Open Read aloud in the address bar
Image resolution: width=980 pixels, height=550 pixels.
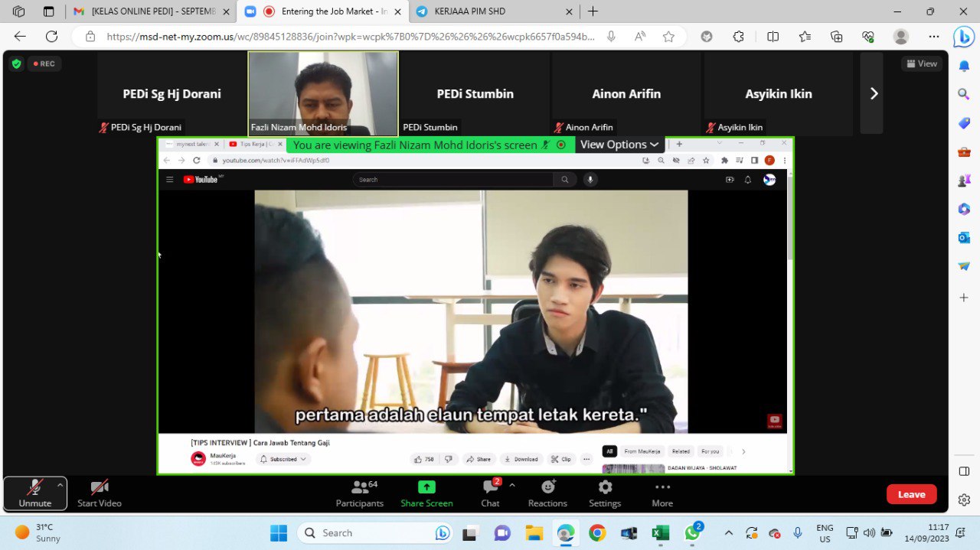(x=639, y=36)
